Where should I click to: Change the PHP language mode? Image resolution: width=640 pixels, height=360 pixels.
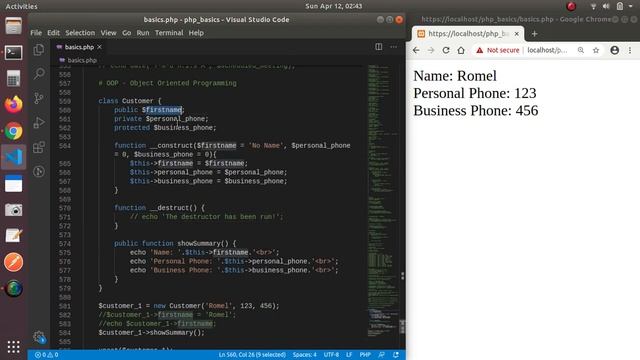pyautogui.click(x=365, y=355)
